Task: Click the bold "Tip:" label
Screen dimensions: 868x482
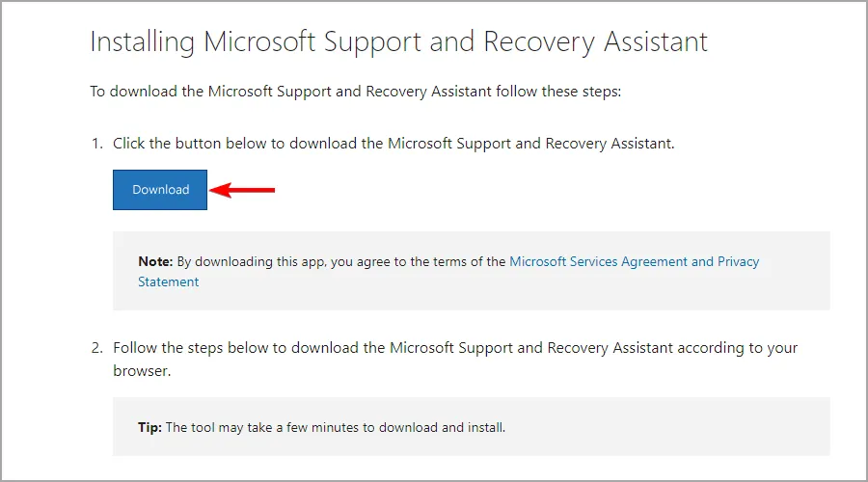Action: [150, 427]
